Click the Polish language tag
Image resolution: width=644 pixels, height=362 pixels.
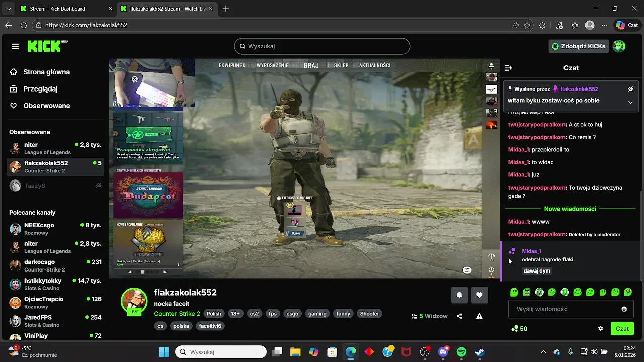[x=214, y=314]
